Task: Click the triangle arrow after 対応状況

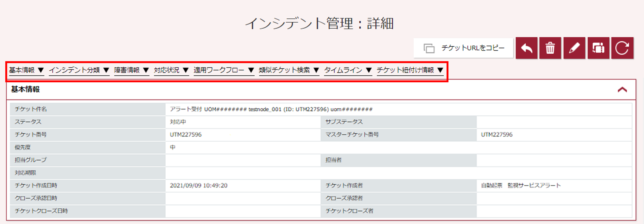Action: point(185,70)
